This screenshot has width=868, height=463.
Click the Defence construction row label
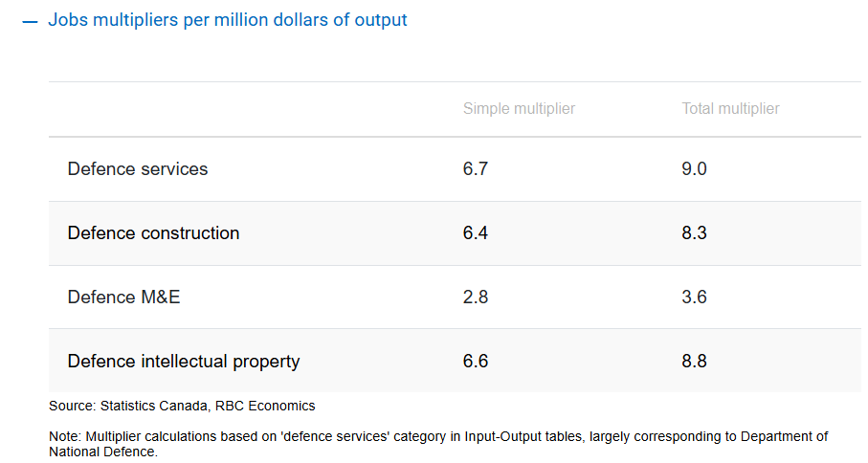pyautogui.click(x=153, y=233)
